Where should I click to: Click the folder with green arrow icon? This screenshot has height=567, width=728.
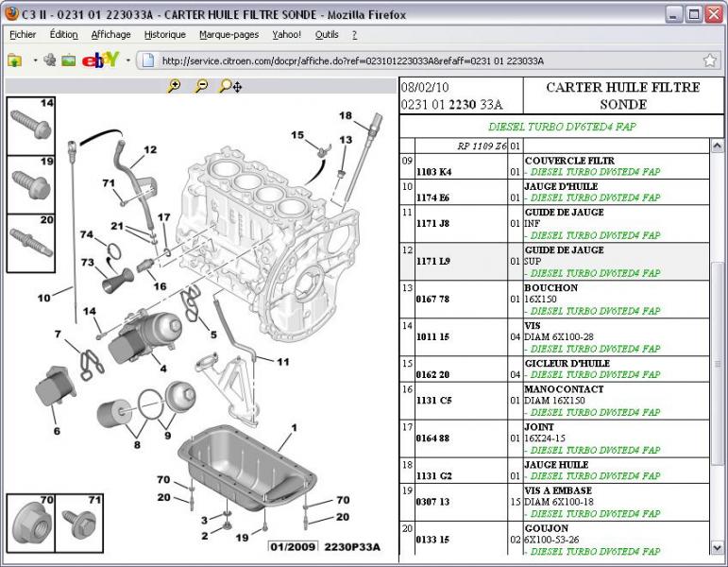[15, 60]
